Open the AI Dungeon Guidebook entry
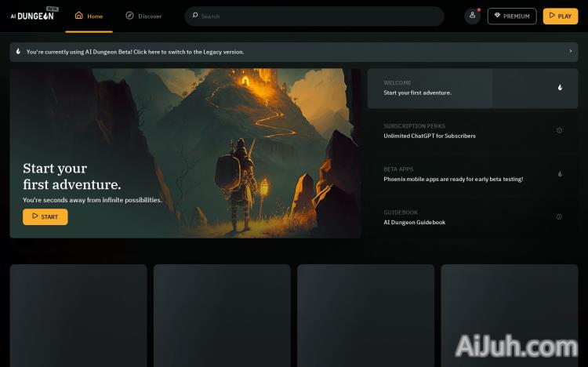 pos(414,222)
